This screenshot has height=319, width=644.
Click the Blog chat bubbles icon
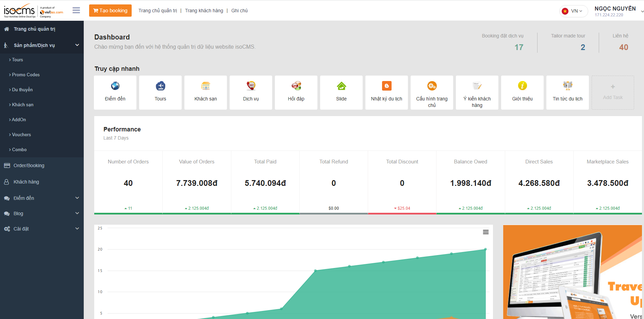pos(7,213)
